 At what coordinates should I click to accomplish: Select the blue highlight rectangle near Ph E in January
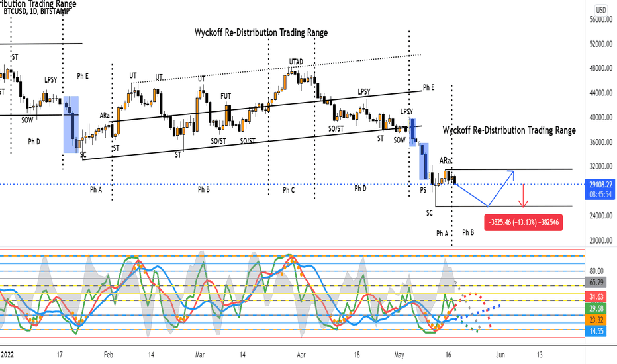click(x=71, y=124)
